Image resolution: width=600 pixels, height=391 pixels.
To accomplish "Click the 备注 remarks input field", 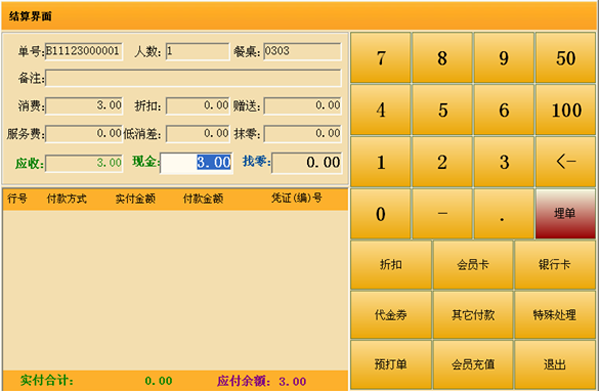I will (193, 78).
